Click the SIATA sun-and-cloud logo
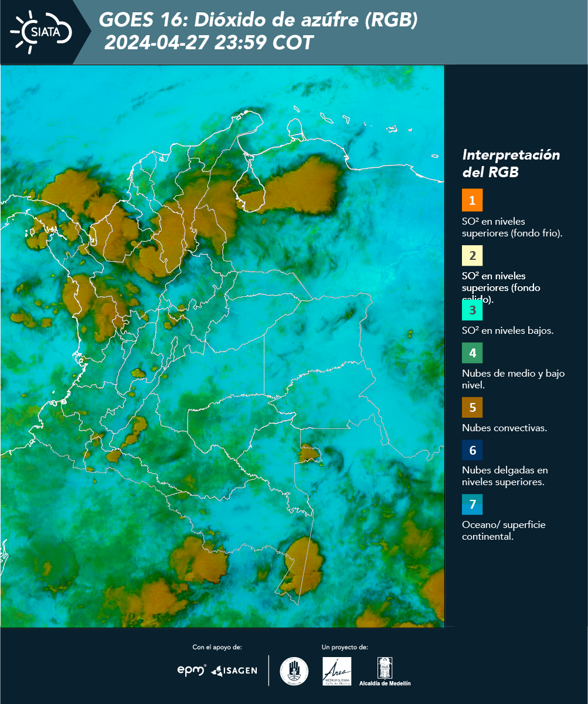 click(41, 31)
